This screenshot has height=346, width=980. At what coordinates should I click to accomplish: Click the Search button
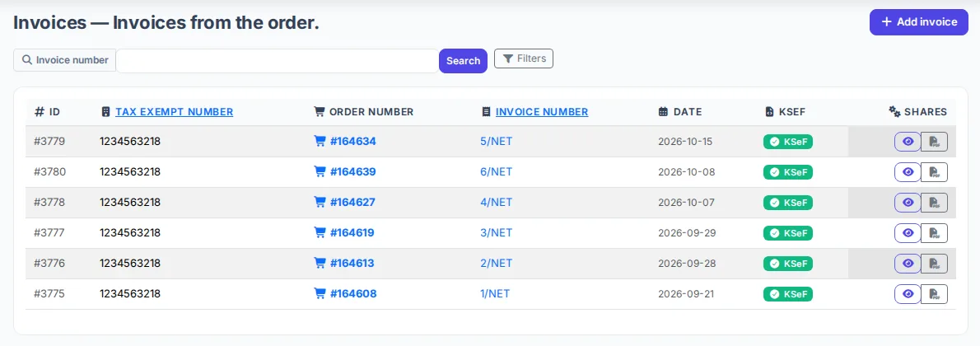[x=463, y=61]
